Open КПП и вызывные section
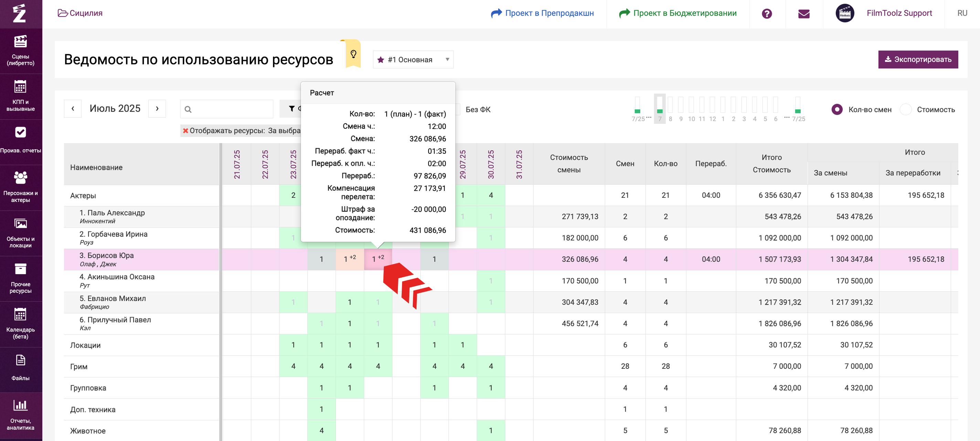Image resolution: width=980 pixels, height=441 pixels. [21, 97]
